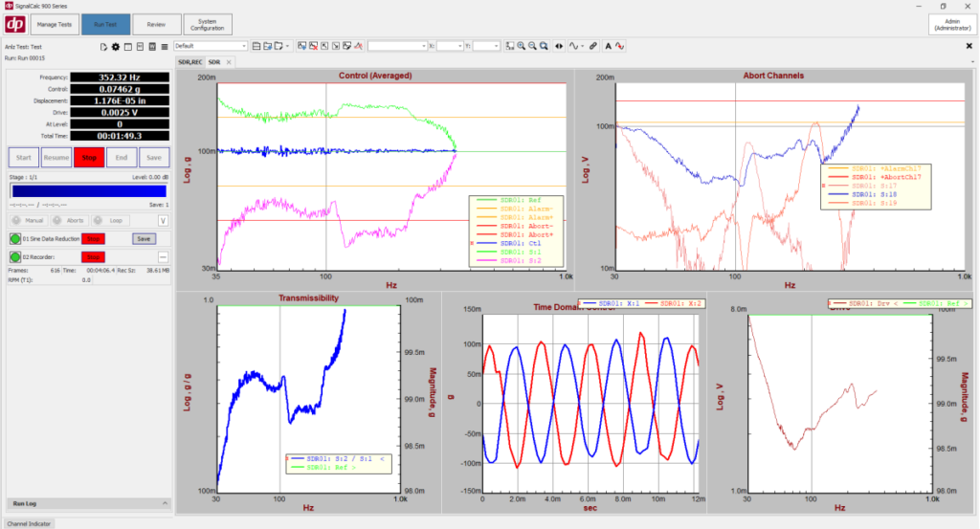Viewport: 980px width, 529px height.
Task: Open the Manage Tests tab
Action: 55,24
